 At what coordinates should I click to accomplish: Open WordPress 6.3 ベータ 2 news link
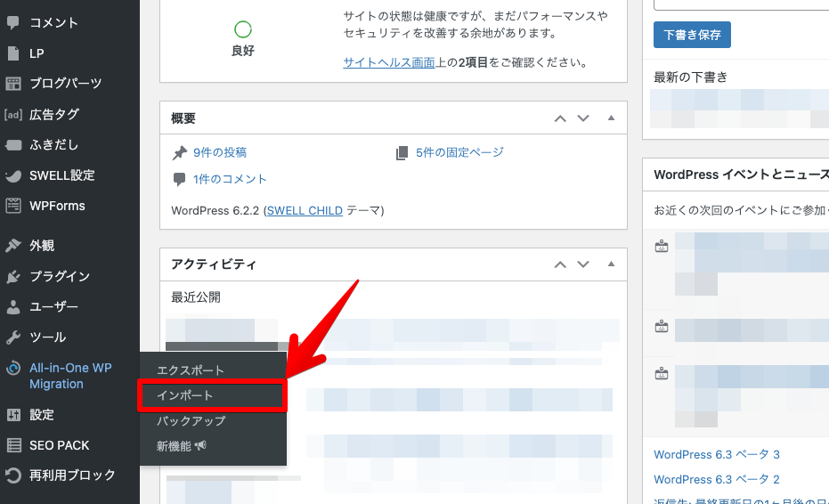pos(717,480)
